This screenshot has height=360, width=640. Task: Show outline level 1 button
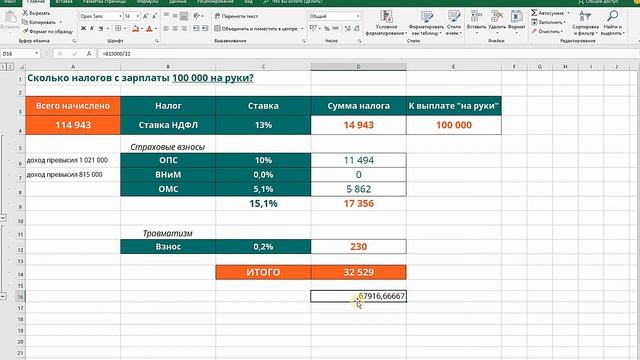point(3,66)
